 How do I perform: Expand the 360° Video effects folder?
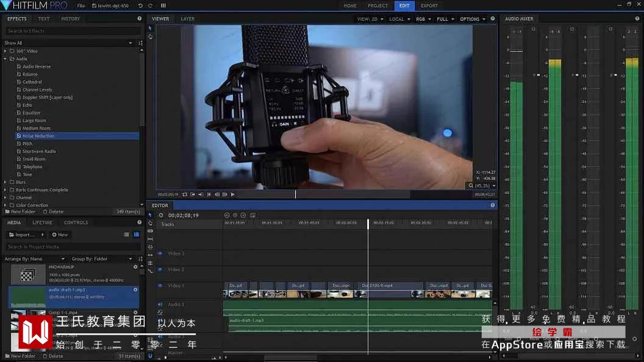coord(5,51)
